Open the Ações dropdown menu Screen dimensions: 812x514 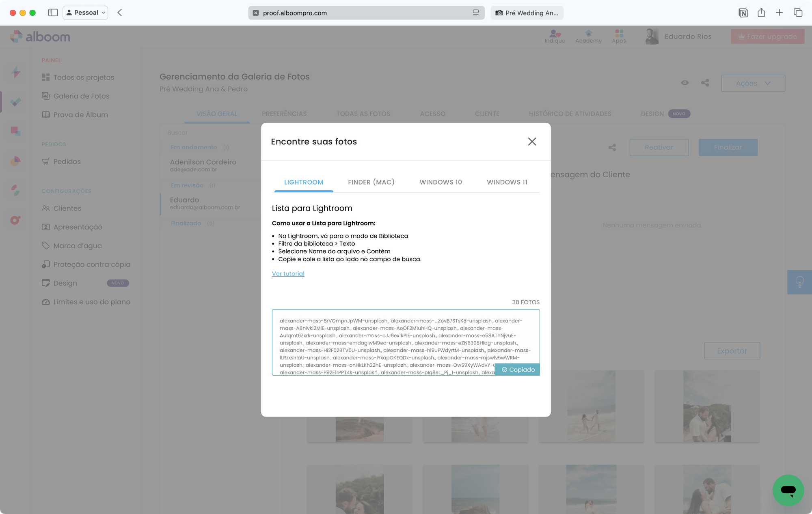753,83
